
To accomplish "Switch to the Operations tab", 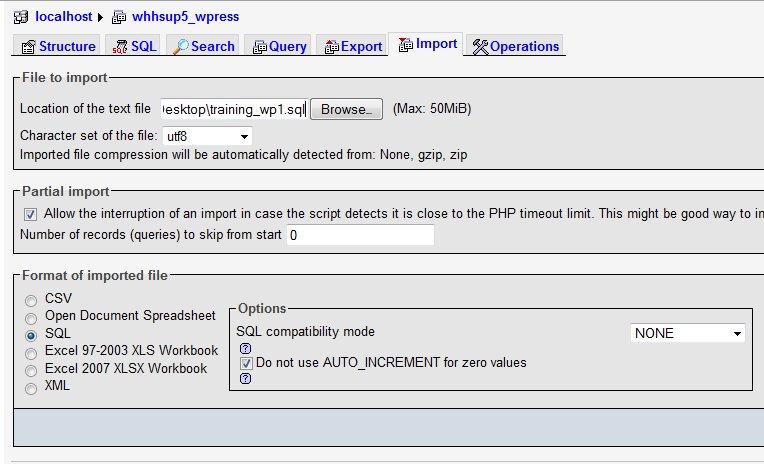I will (x=515, y=46).
